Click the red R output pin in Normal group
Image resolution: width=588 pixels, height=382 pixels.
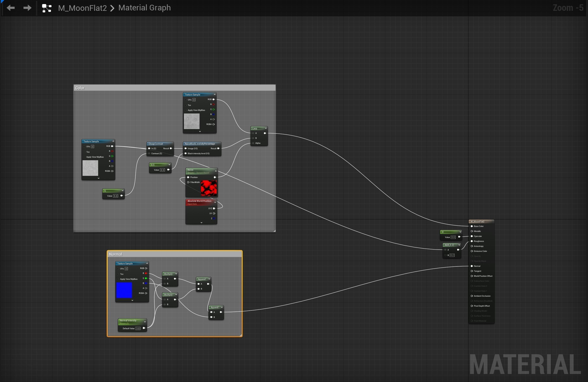point(146,273)
